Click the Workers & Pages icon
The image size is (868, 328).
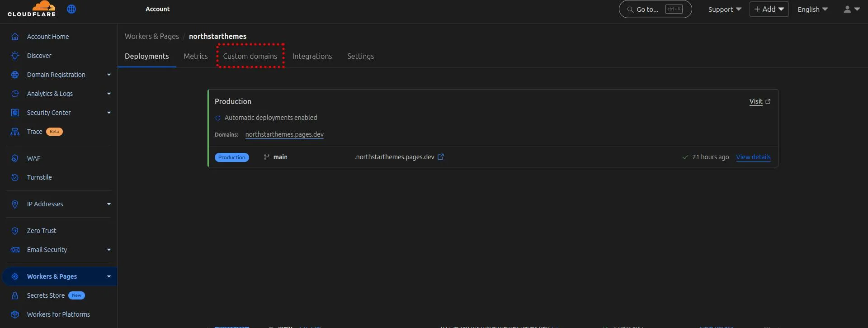(15, 276)
